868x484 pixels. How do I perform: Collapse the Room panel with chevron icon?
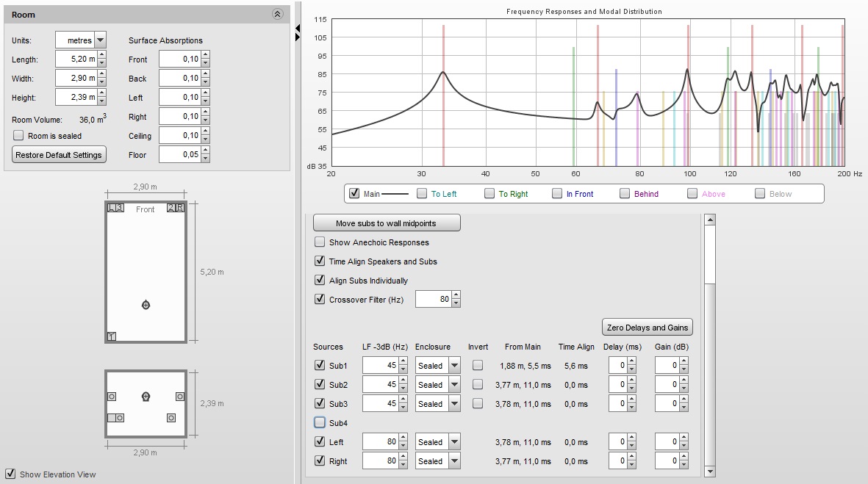pos(278,15)
